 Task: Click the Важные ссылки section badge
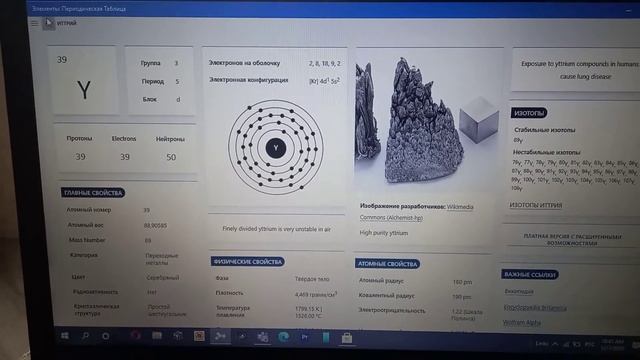point(530,275)
